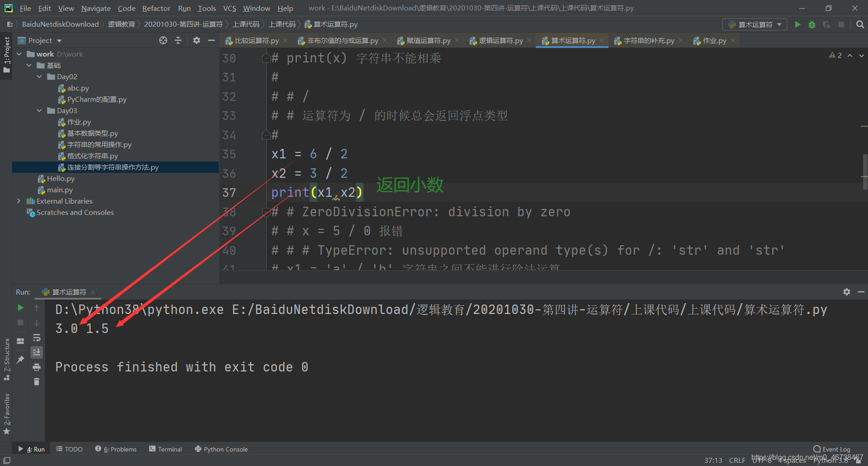The image size is (868, 466).
Task: Open the run configuration dropdown 算术运算符
Action: [x=755, y=24]
